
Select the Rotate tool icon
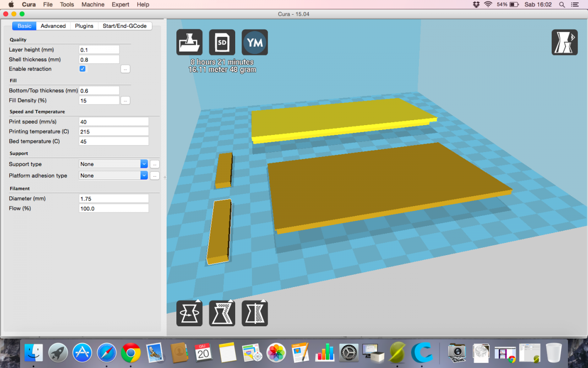(189, 313)
